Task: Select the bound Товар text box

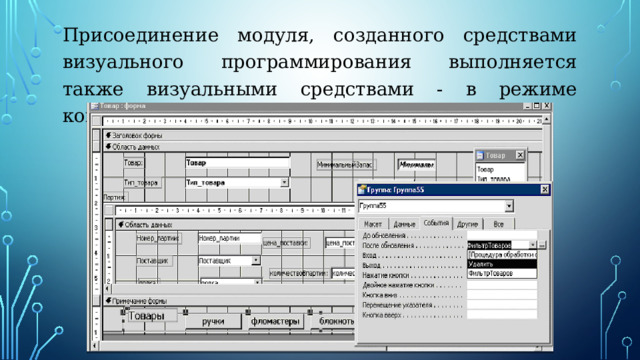Action: tap(237, 163)
